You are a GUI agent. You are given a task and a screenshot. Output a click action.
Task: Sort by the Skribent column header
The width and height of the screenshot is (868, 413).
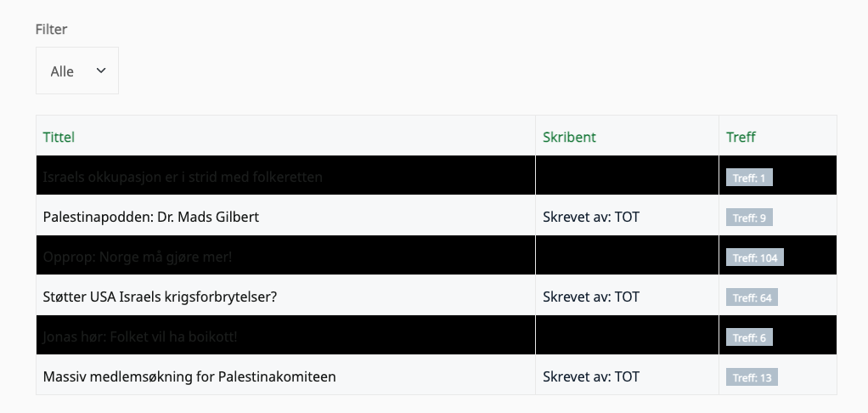(569, 137)
